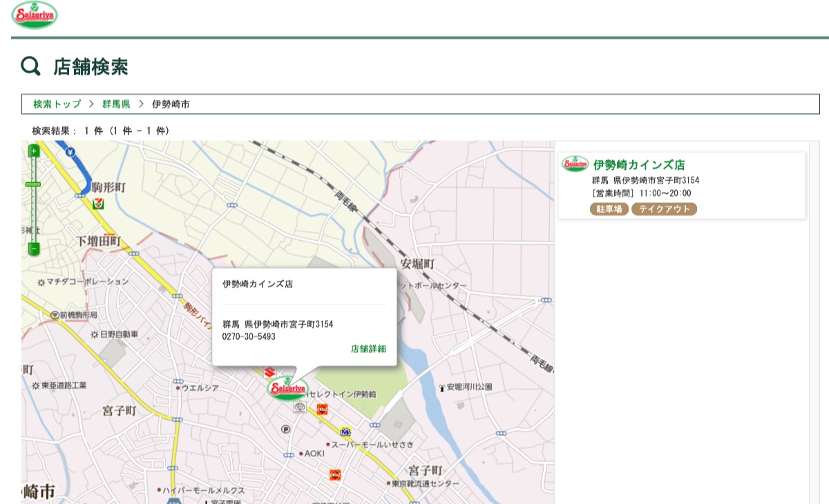829x504 pixels.
Task: Click the セレクトイン伊勢崎 map label
Action: click(341, 394)
